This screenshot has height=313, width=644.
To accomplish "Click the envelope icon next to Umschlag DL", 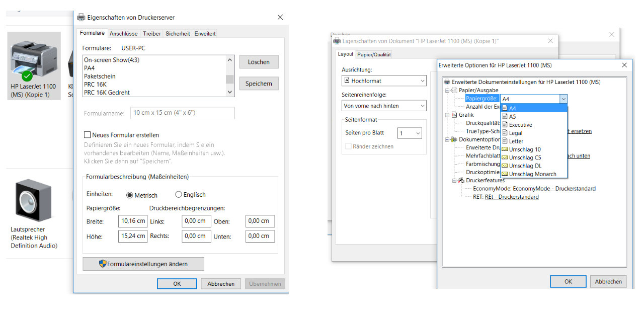I will click(x=505, y=166).
